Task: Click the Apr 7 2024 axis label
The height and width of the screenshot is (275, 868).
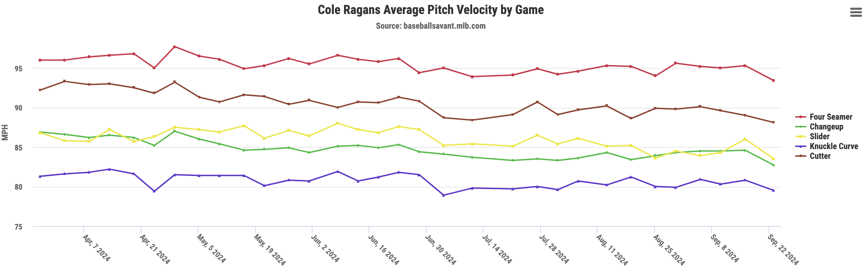Action: 96,248
